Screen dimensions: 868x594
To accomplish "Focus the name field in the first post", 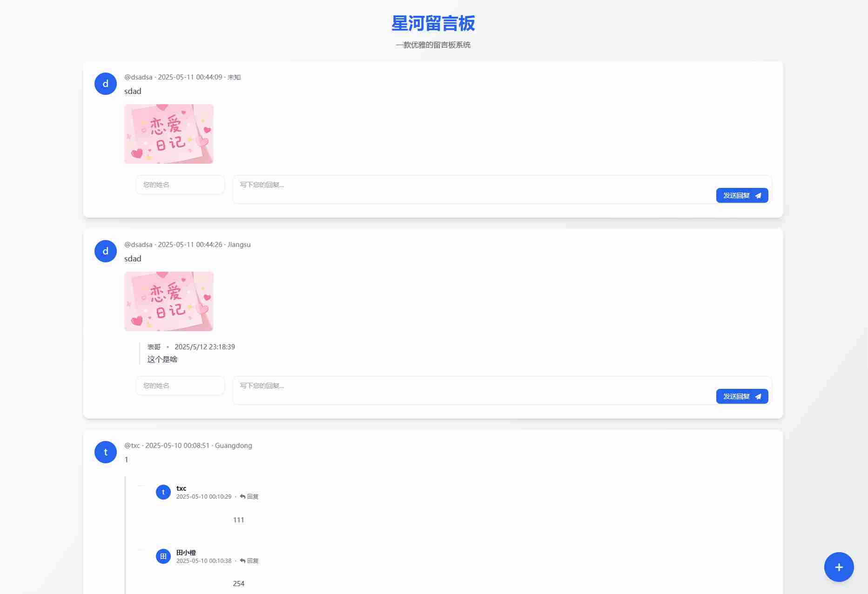I will tap(180, 185).
